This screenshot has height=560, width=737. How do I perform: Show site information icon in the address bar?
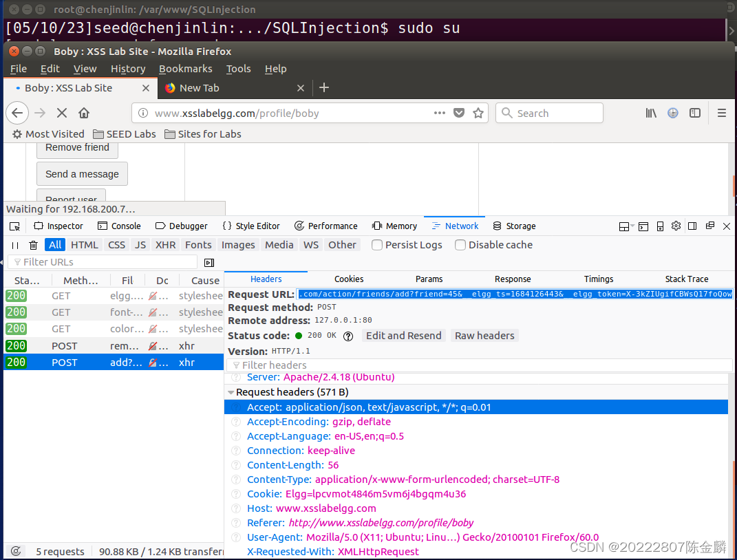coord(143,114)
